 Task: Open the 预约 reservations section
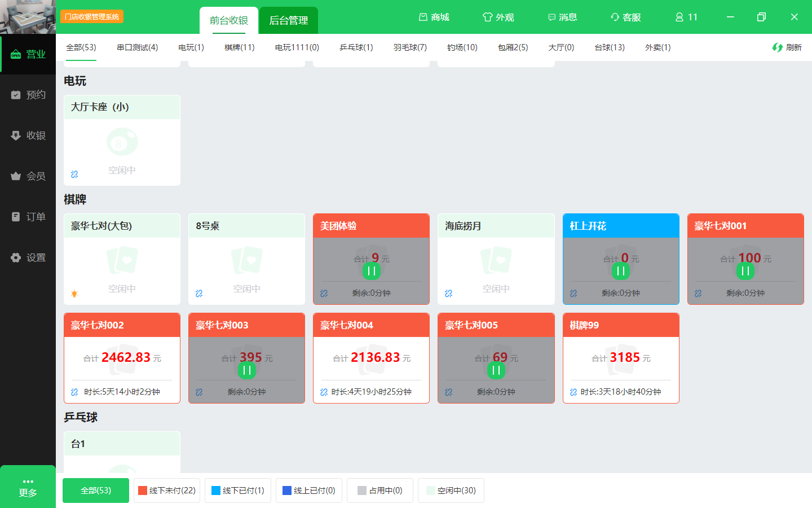pyautogui.click(x=28, y=95)
